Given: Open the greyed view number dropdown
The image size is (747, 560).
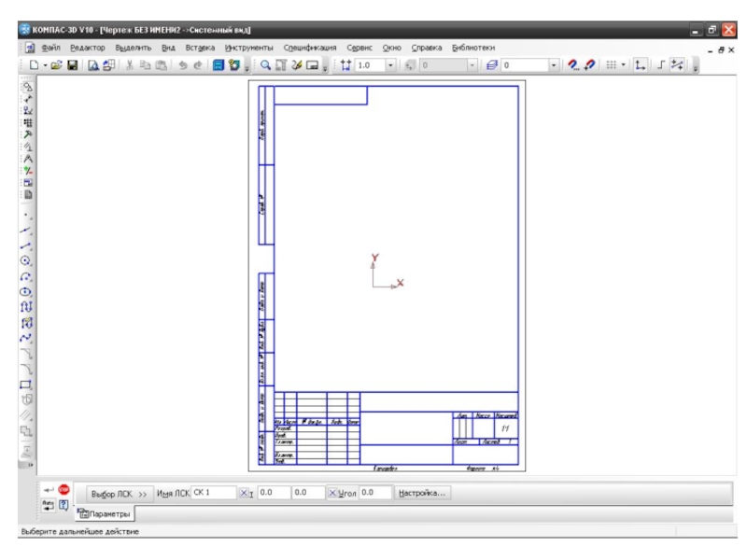Looking at the screenshot, I should [x=472, y=65].
